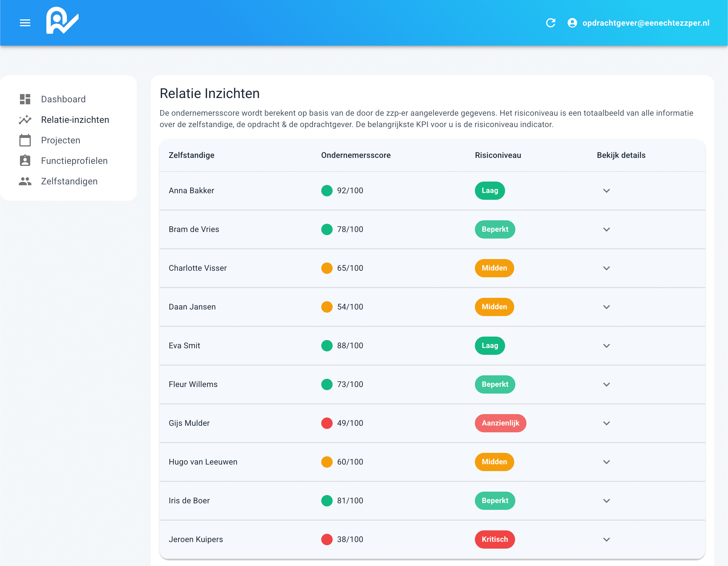Click the user account avatar icon
The image size is (728, 566).
tap(572, 23)
